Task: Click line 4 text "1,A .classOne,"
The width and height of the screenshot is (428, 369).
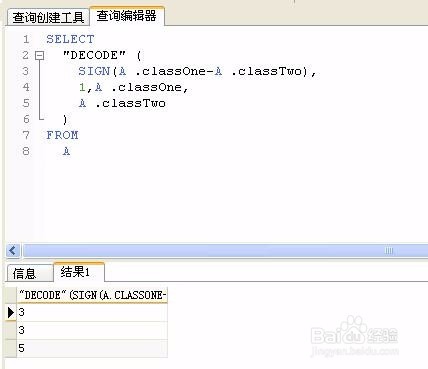Action: [x=134, y=87]
